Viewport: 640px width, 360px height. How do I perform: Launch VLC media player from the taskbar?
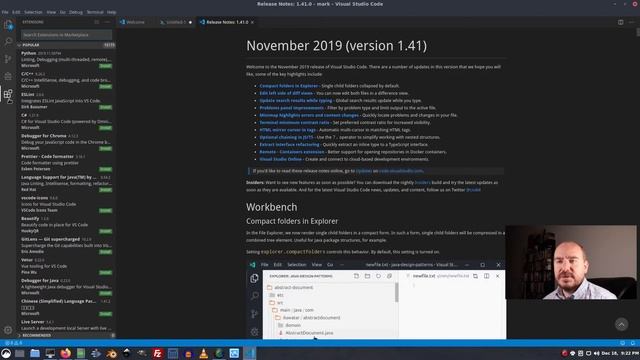pos(203,353)
